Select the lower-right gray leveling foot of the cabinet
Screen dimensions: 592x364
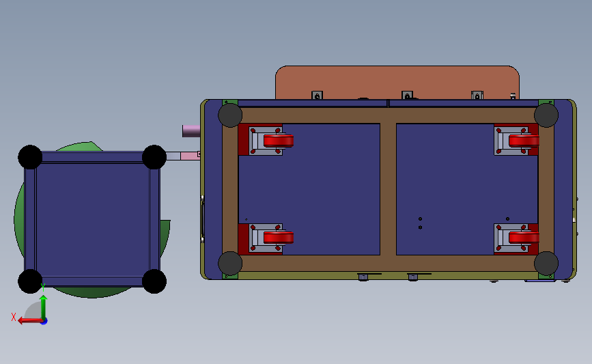tap(546, 263)
